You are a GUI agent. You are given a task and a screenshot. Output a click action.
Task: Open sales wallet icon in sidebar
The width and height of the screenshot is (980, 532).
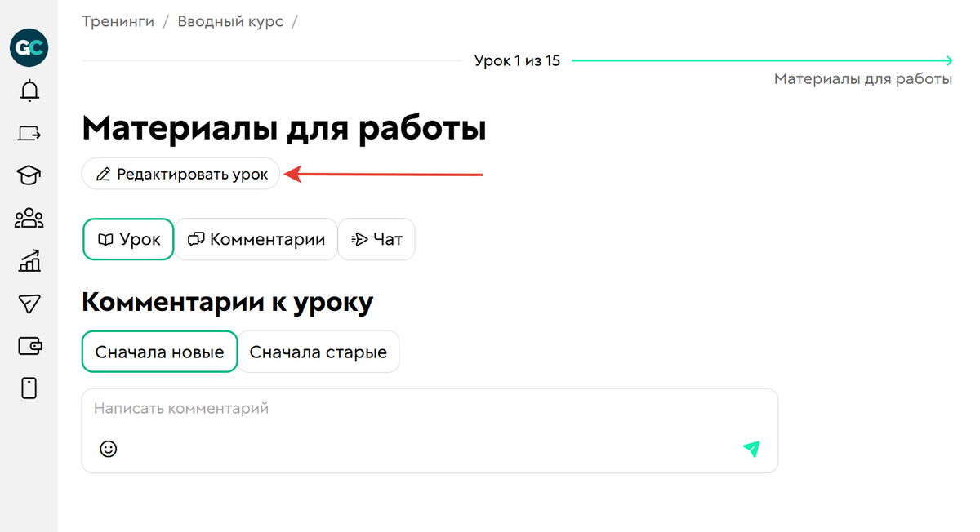29,346
